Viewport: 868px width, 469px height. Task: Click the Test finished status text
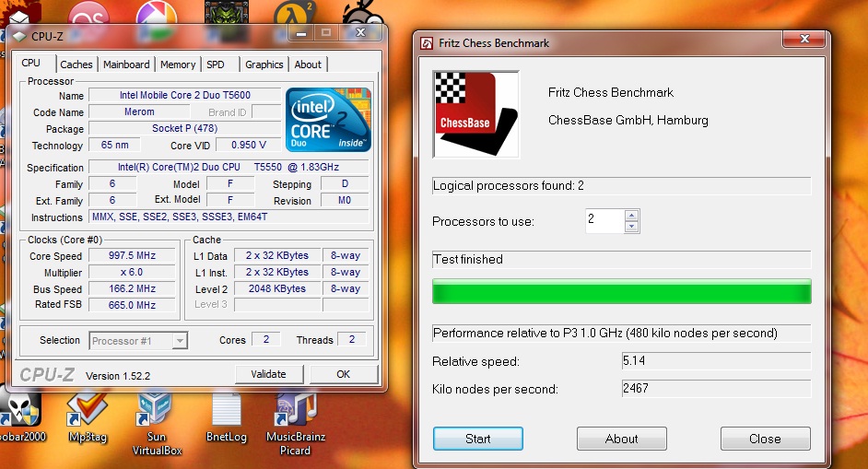[x=468, y=260]
